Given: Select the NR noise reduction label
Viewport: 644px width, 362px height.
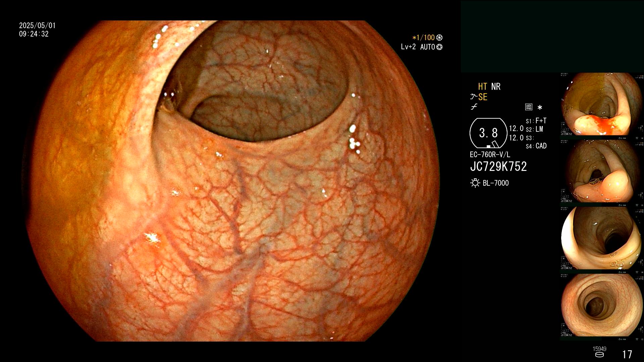Looking at the screenshot, I should click(x=496, y=87).
